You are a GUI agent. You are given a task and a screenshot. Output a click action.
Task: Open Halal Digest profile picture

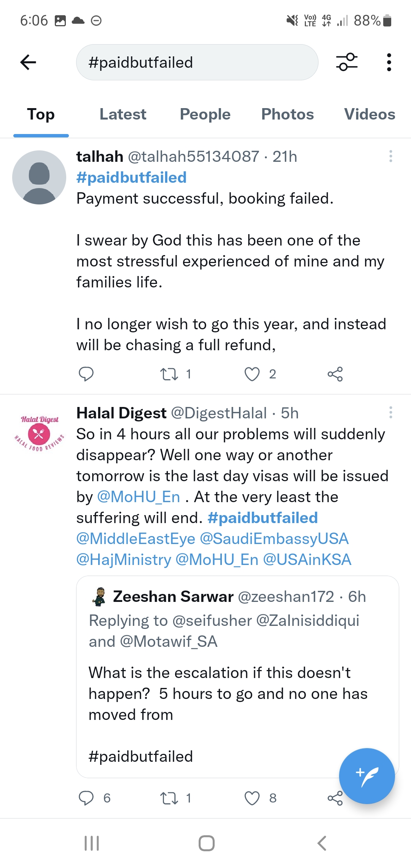point(39,433)
